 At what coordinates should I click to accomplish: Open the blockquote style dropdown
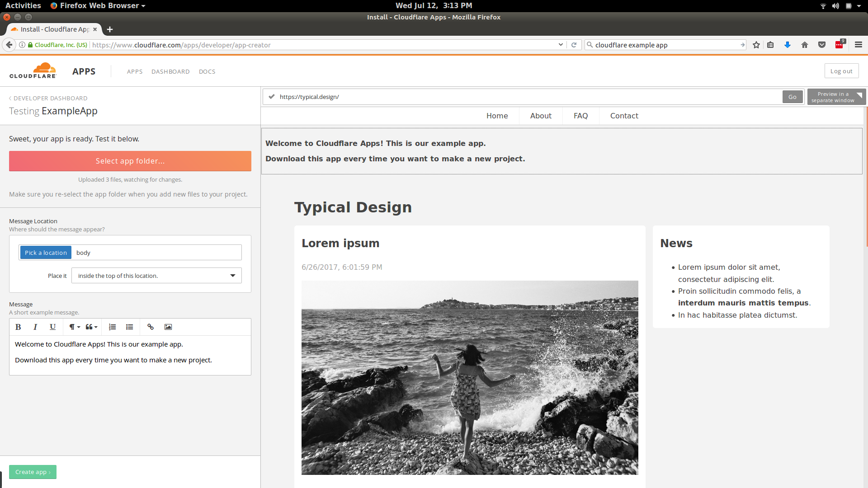pyautogui.click(x=92, y=327)
